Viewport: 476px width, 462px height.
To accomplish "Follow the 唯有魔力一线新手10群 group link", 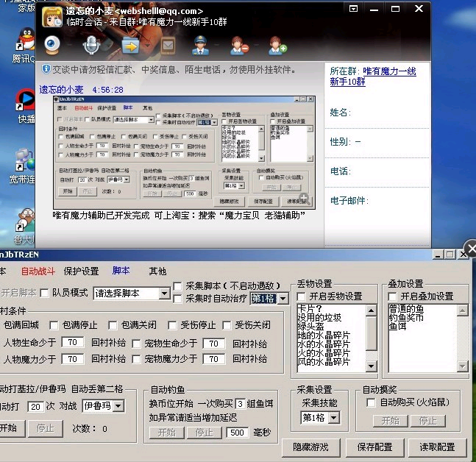I will [373, 77].
